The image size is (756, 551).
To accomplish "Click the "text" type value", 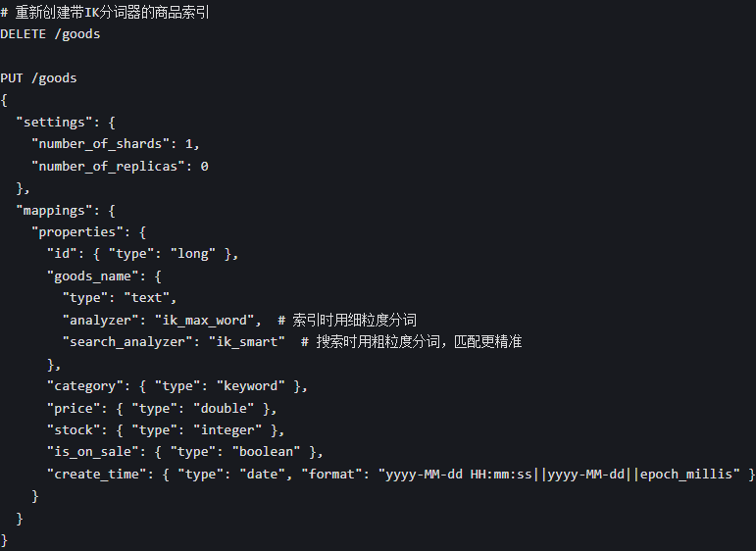I will point(146,298).
